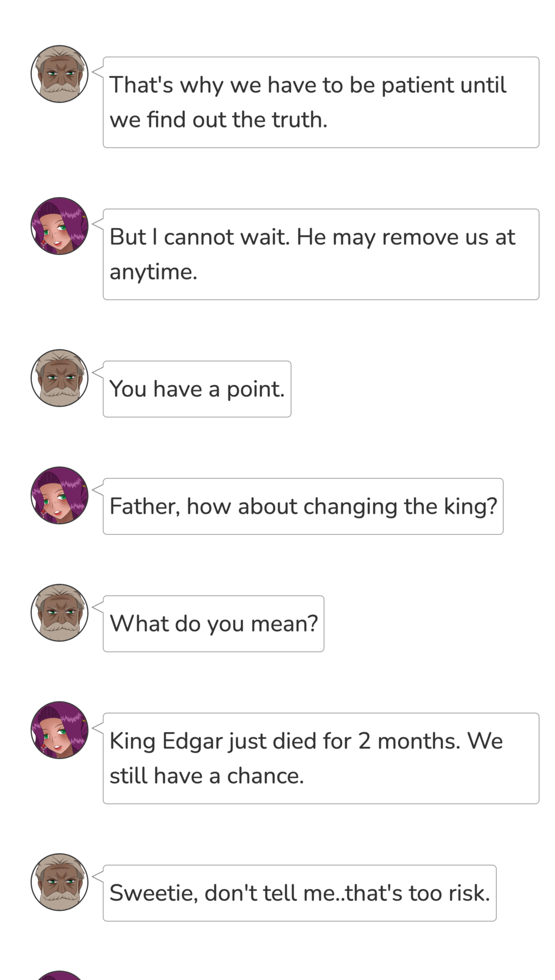Image resolution: width=555 pixels, height=980 pixels.
Task: Tap the "That's why we have to be patient" bubble
Action: 321,103
